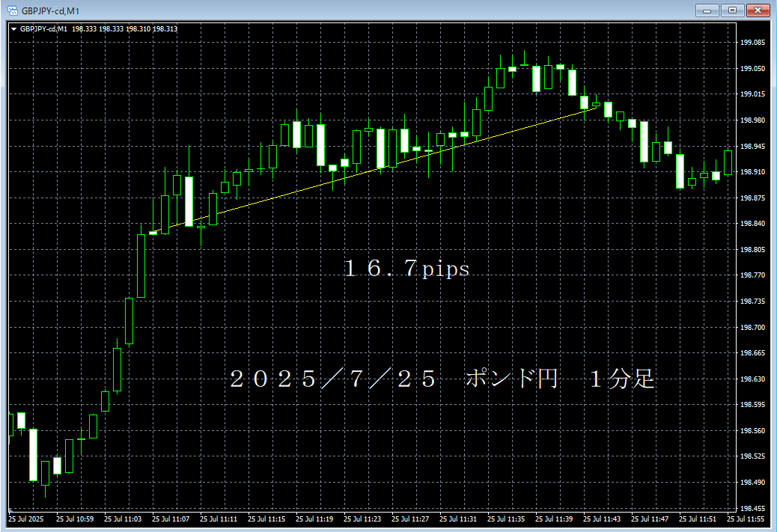This screenshot has width=777, height=532.
Task: Click the 25 Jul 11:15 time label
Action: (266, 519)
